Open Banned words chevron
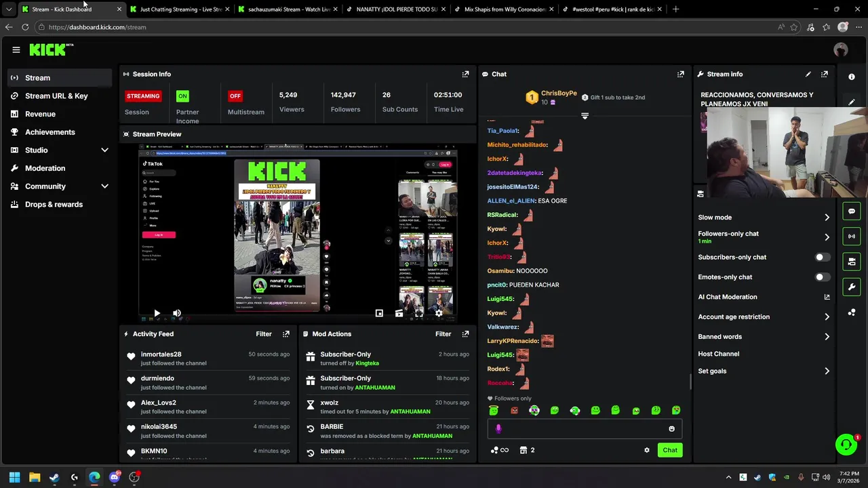The image size is (868, 488). click(x=827, y=337)
